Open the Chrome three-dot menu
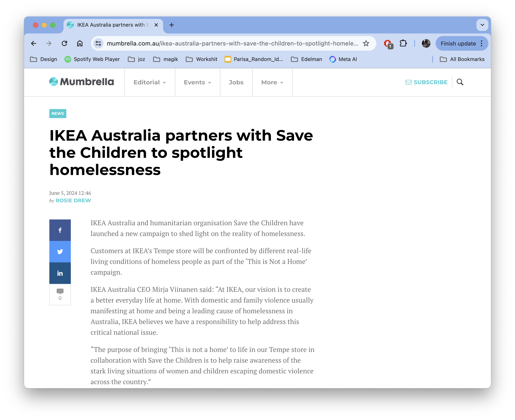 tap(482, 44)
